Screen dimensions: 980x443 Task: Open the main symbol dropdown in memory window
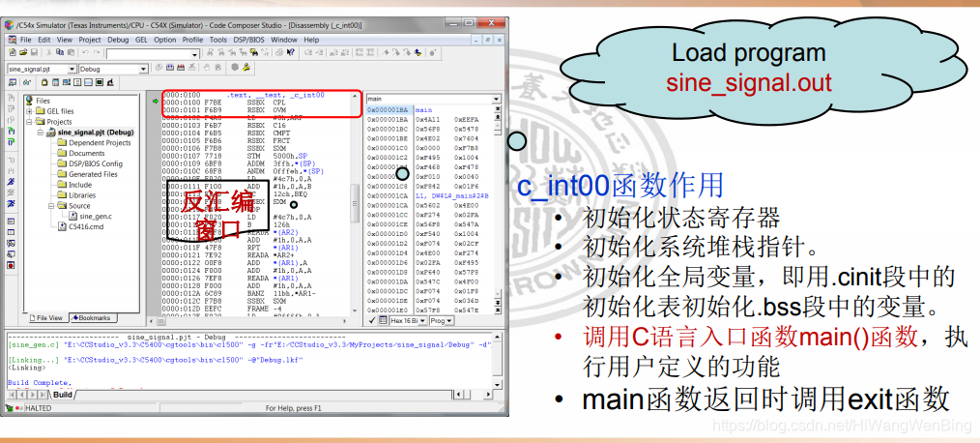coord(496,99)
